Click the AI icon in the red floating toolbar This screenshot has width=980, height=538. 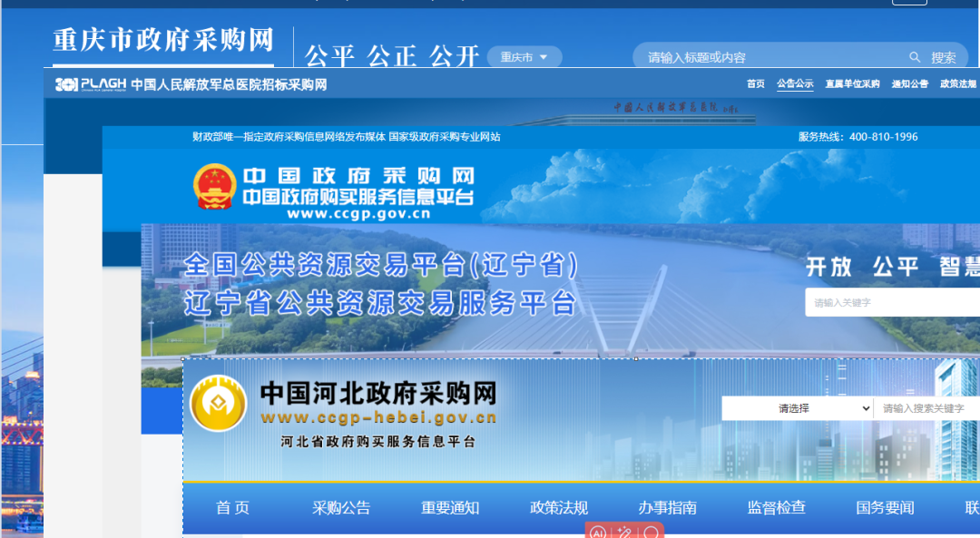pos(598,533)
